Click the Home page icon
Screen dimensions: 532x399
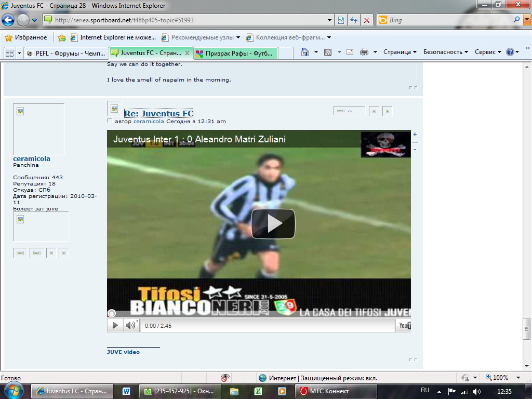305,52
